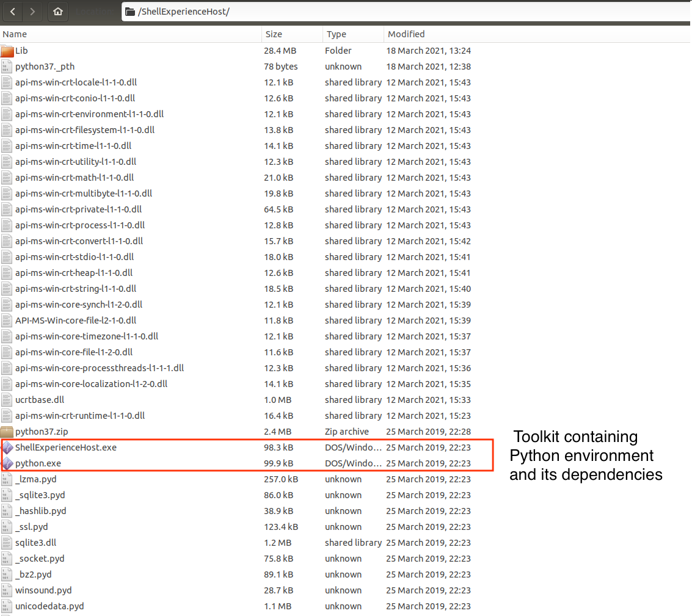Viewport: 692px width, 616px height.
Task: Click the 28.4 MB size of Lib
Action: [x=280, y=51]
